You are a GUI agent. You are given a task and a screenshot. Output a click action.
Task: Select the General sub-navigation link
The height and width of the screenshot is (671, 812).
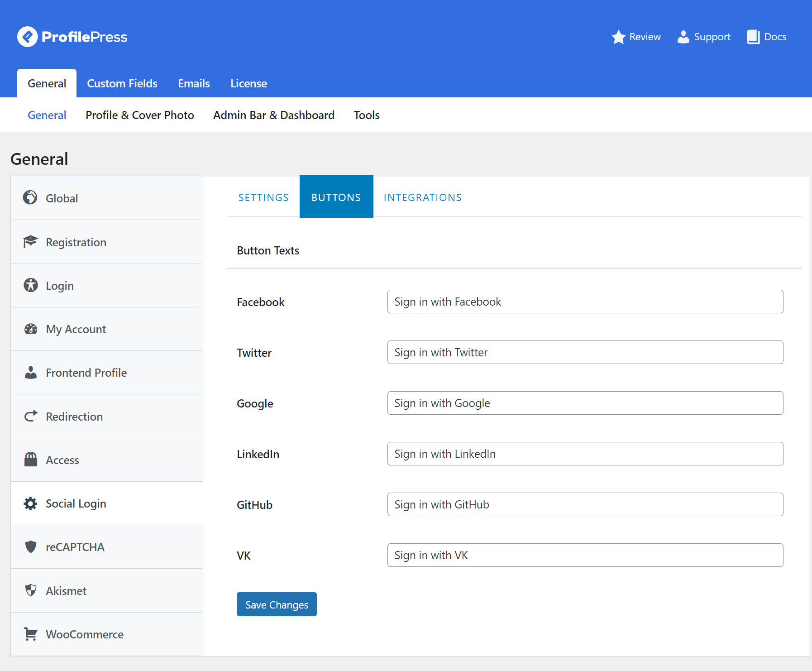(47, 115)
